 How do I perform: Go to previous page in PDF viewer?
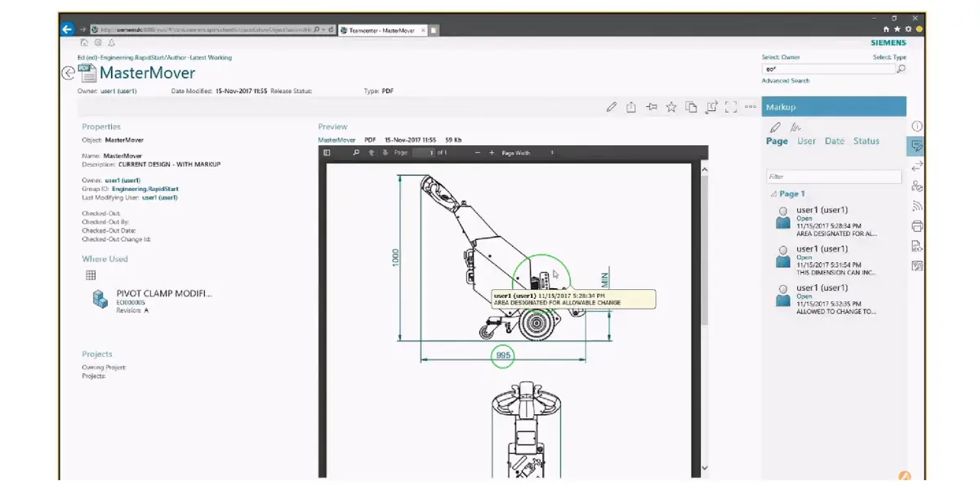coord(372,153)
